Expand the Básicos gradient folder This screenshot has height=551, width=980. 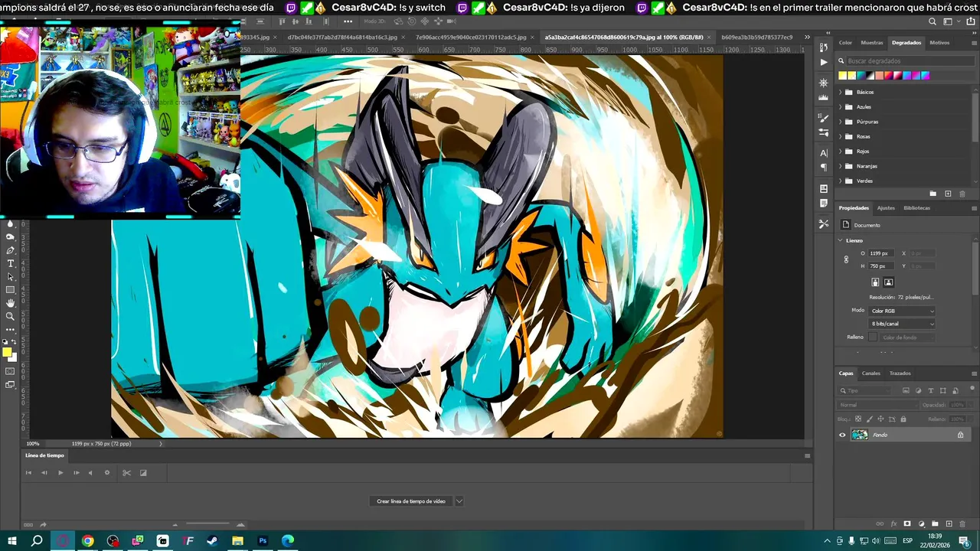coord(841,92)
